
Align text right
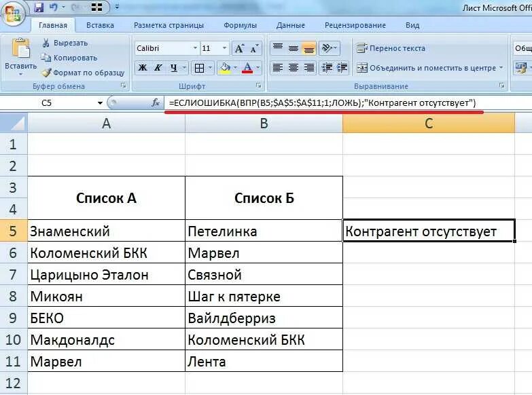click(308, 68)
